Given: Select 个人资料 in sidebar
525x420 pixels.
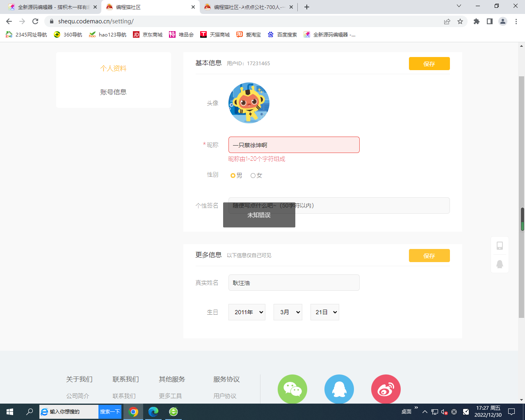Looking at the screenshot, I should coord(114,68).
